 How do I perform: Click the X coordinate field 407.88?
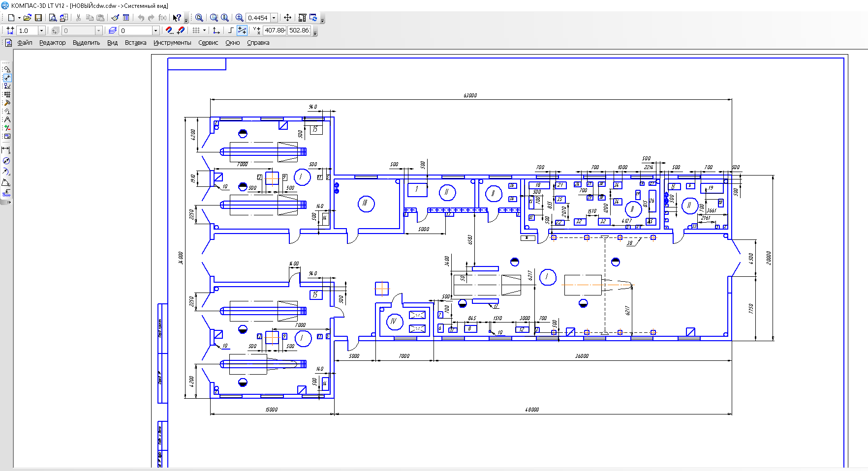tap(275, 30)
